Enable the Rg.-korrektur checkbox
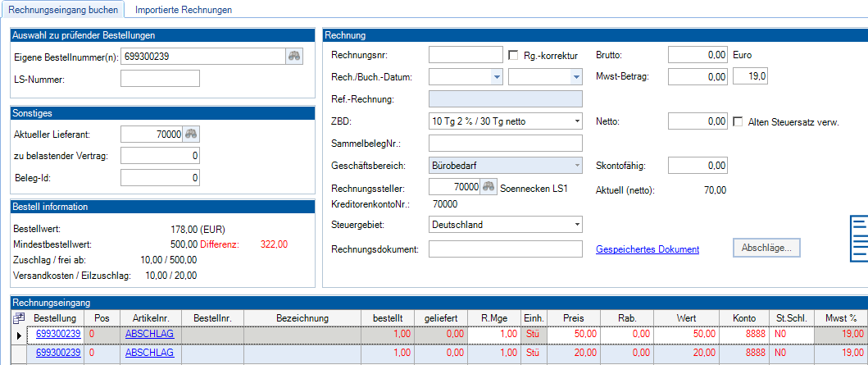Viewport: 868px width, 365px height. point(514,55)
